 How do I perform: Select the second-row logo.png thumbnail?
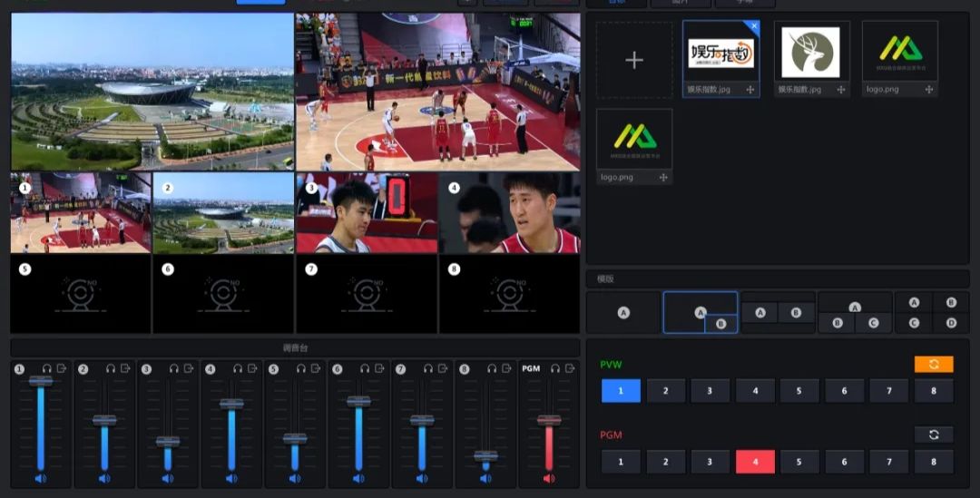click(634, 139)
